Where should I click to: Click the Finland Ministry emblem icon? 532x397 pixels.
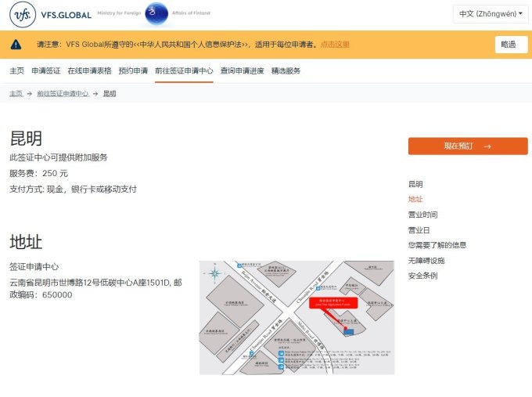[156, 13]
